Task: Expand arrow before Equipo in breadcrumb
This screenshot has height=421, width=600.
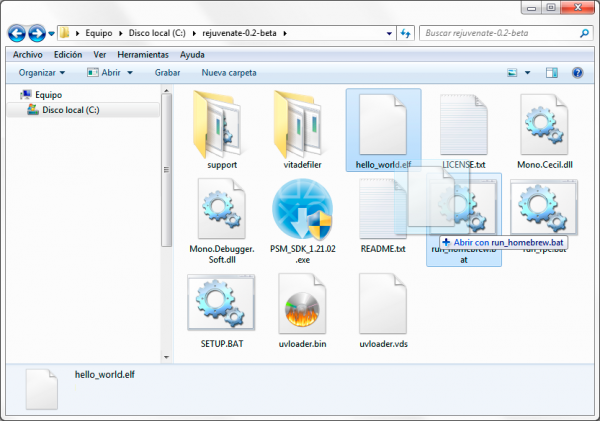Action: tap(77, 33)
